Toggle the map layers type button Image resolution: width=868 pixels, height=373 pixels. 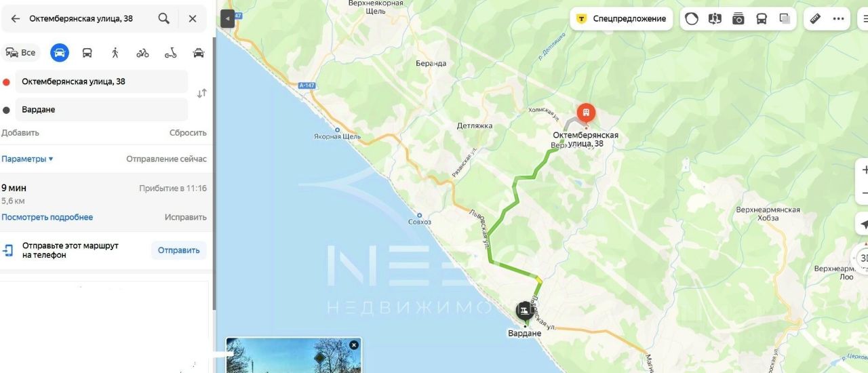[x=785, y=19]
